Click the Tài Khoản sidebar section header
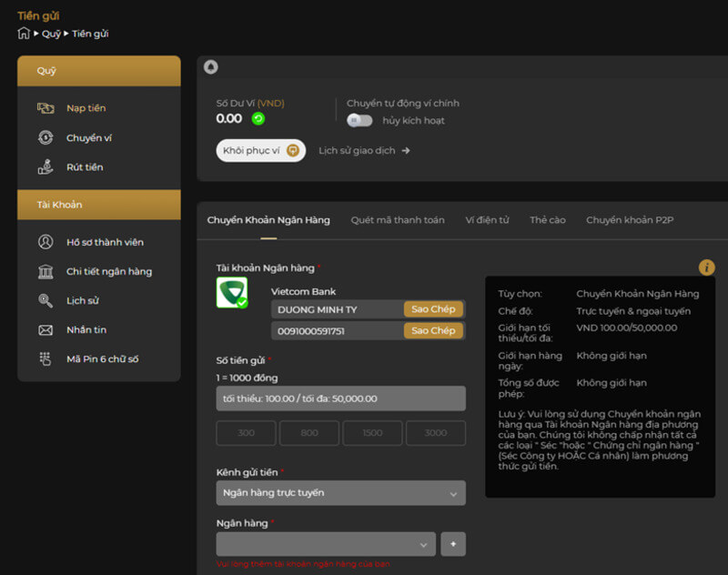Viewport: 728px width, 575px height. click(x=99, y=205)
